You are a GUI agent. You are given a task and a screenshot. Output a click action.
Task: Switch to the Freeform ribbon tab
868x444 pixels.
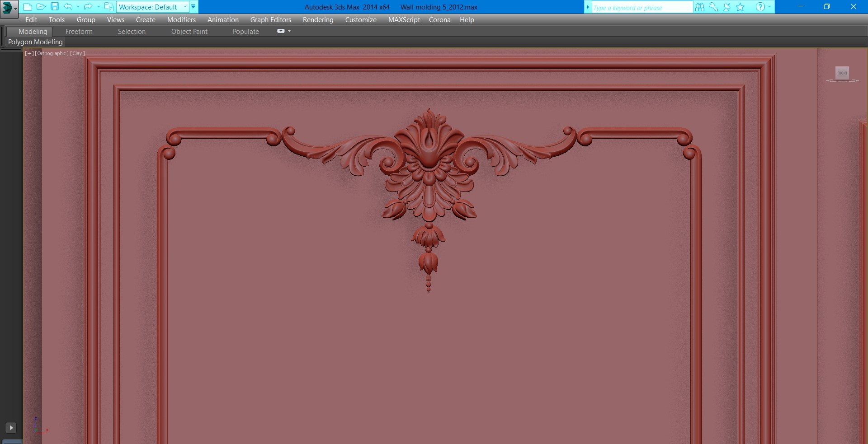coord(79,32)
